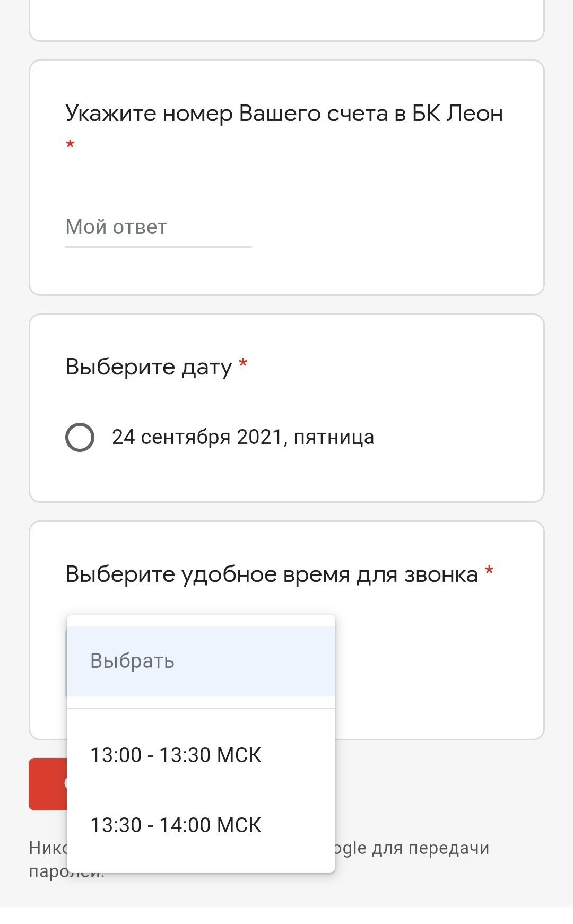Click the partially hidden footer word "паролей"
The width and height of the screenshot is (573, 924).
[48, 873]
